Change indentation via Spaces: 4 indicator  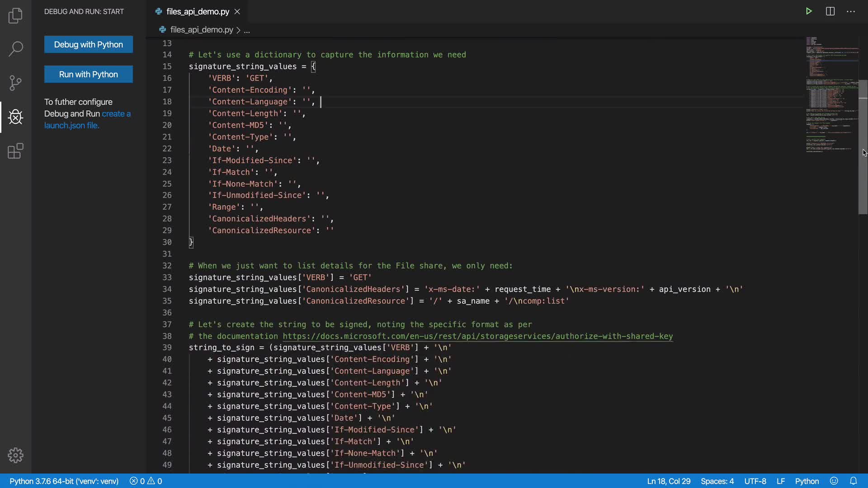coord(717,481)
